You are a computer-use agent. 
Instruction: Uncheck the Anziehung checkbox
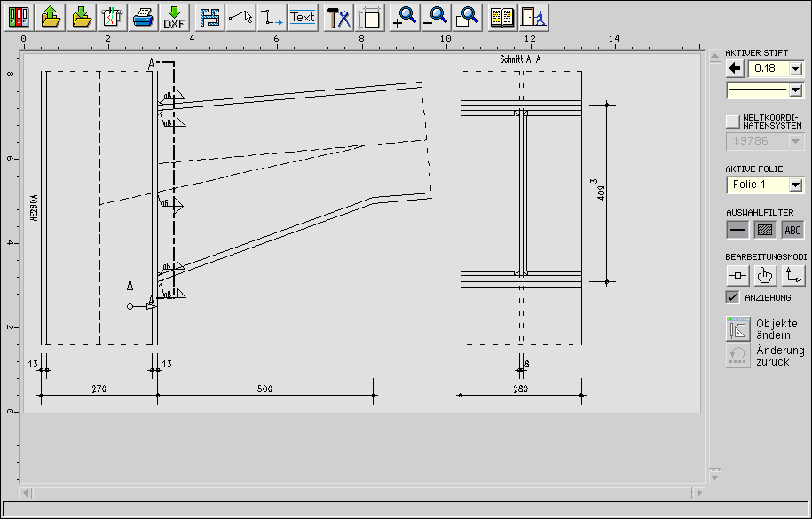tap(732, 297)
